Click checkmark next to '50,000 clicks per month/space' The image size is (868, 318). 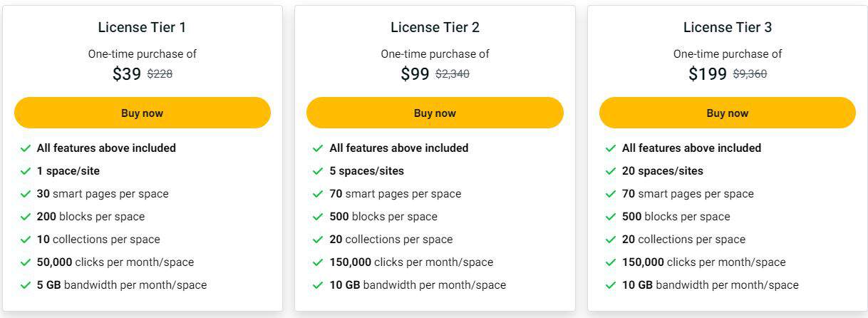coord(26,262)
